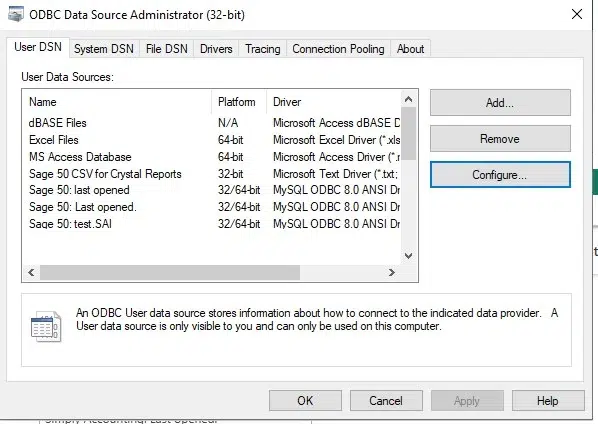Click the horizontal scroll right arrow
The height and width of the screenshot is (424, 598).
[392, 272]
